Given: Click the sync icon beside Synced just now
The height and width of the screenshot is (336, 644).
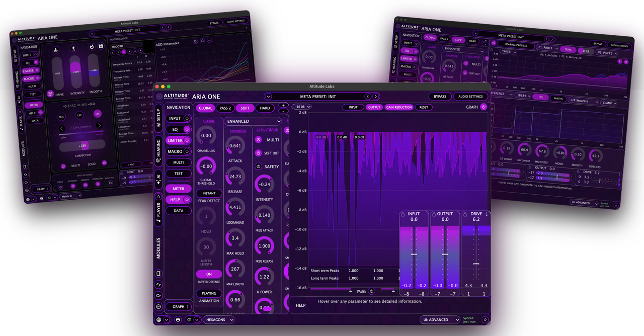Looking at the screenshot, I should 485,319.
